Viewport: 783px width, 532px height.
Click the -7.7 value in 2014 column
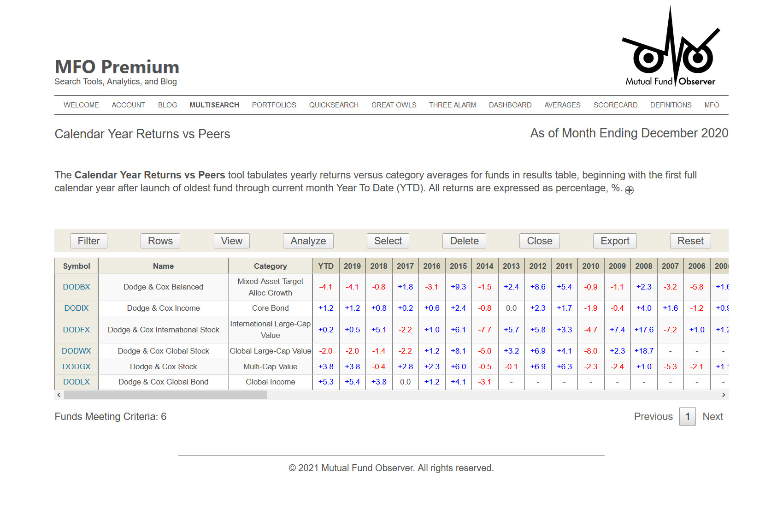tap(485, 330)
